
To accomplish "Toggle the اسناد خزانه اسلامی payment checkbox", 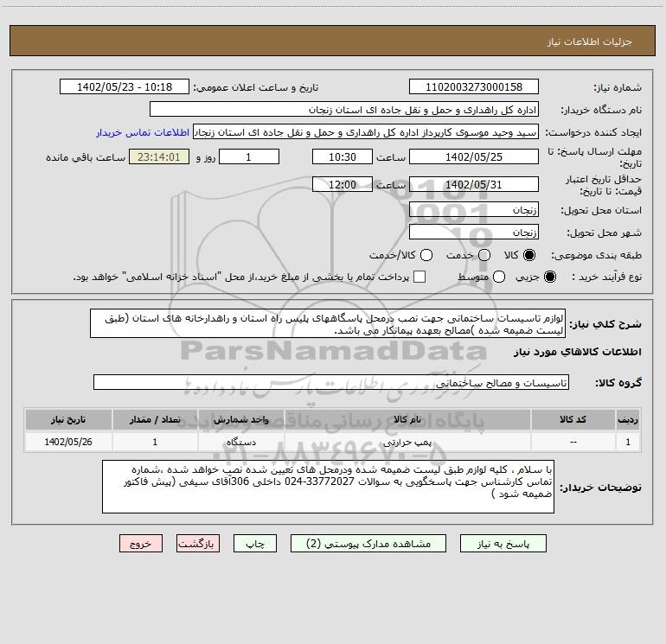I will click(419, 277).
